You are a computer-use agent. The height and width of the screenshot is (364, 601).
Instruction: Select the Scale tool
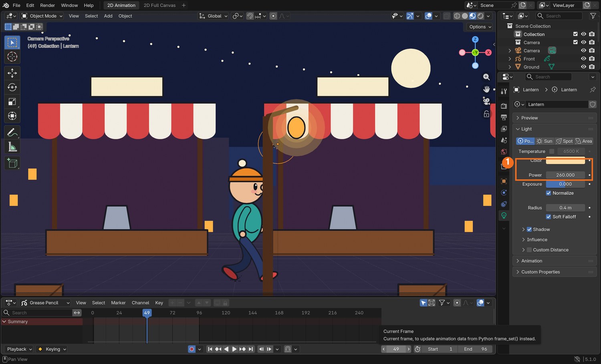click(x=12, y=102)
